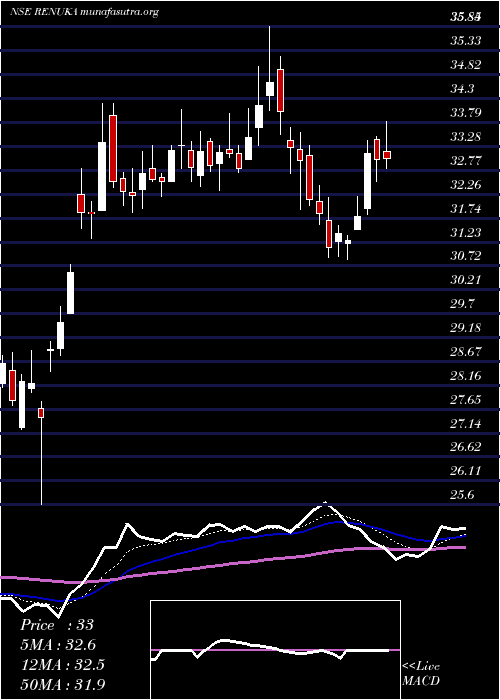Click the 33.79 price axis label
This screenshot has height=700, width=500.
click(466, 112)
